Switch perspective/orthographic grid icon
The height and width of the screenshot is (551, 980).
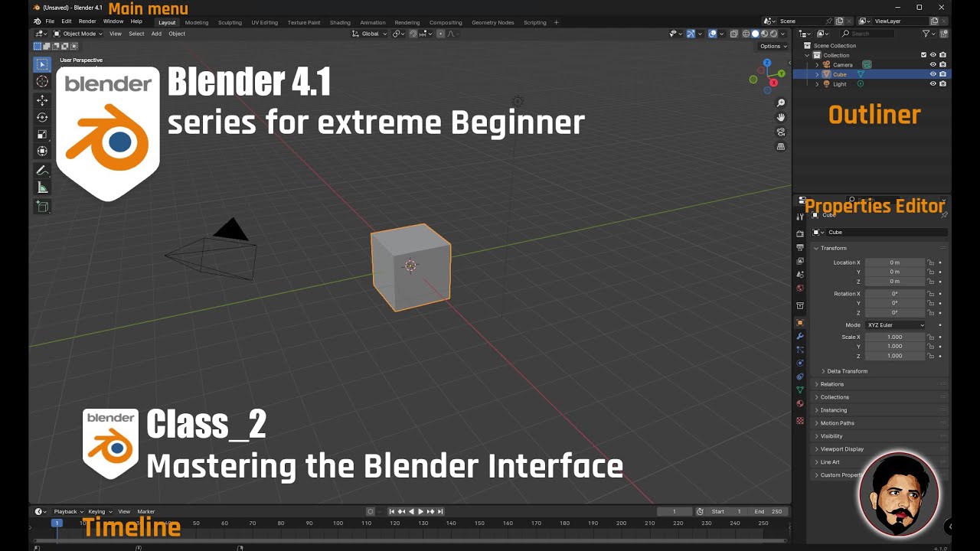(x=781, y=146)
